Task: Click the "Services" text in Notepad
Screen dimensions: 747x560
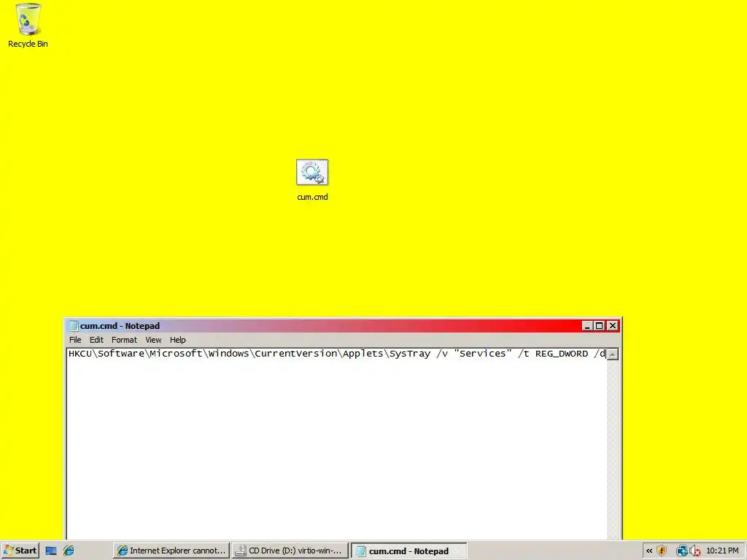Action: point(483,354)
